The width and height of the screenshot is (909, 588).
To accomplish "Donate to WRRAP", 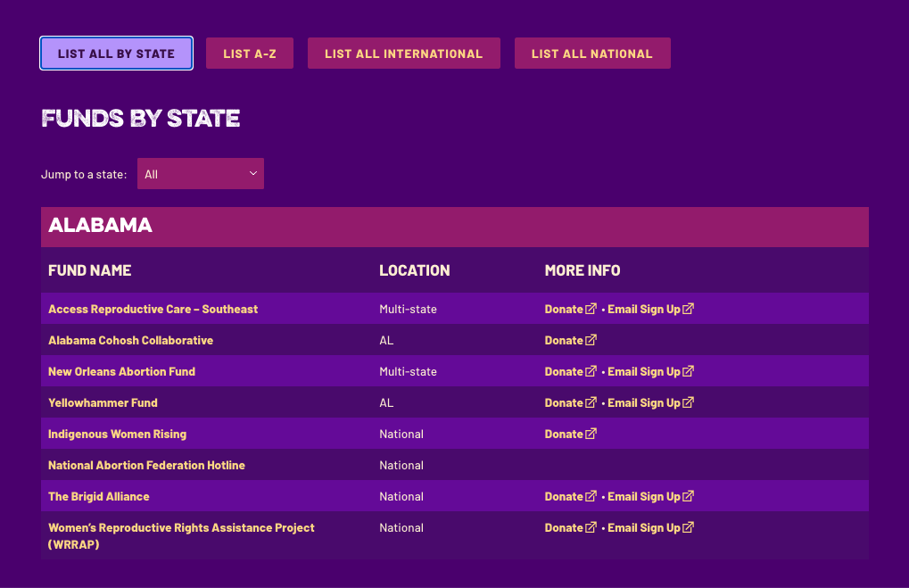I will (x=570, y=528).
